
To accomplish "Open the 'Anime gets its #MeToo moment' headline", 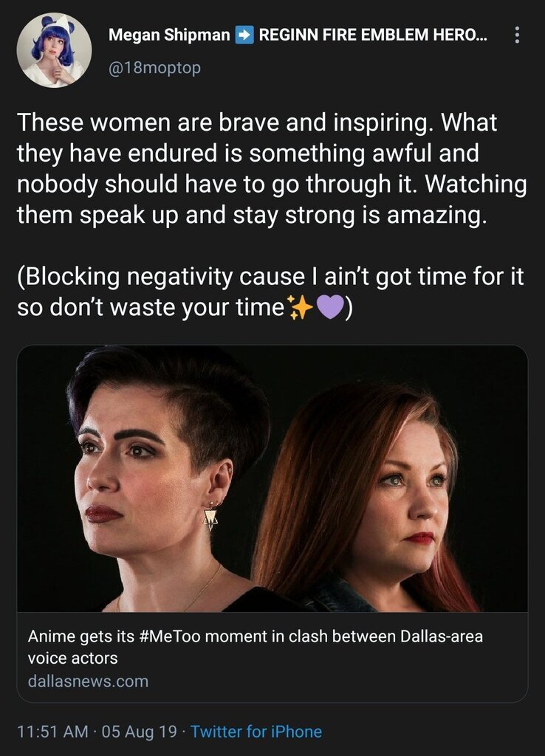I will pos(255,636).
